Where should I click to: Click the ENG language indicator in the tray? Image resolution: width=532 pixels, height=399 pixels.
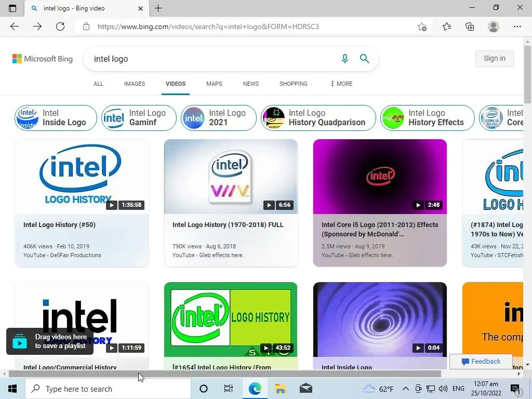click(x=458, y=389)
